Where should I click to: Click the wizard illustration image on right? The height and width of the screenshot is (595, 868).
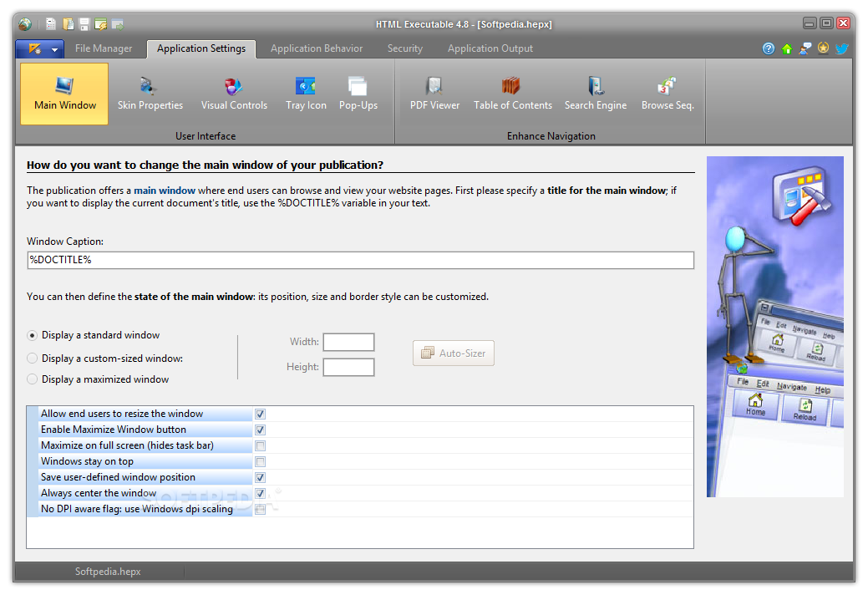click(x=775, y=327)
